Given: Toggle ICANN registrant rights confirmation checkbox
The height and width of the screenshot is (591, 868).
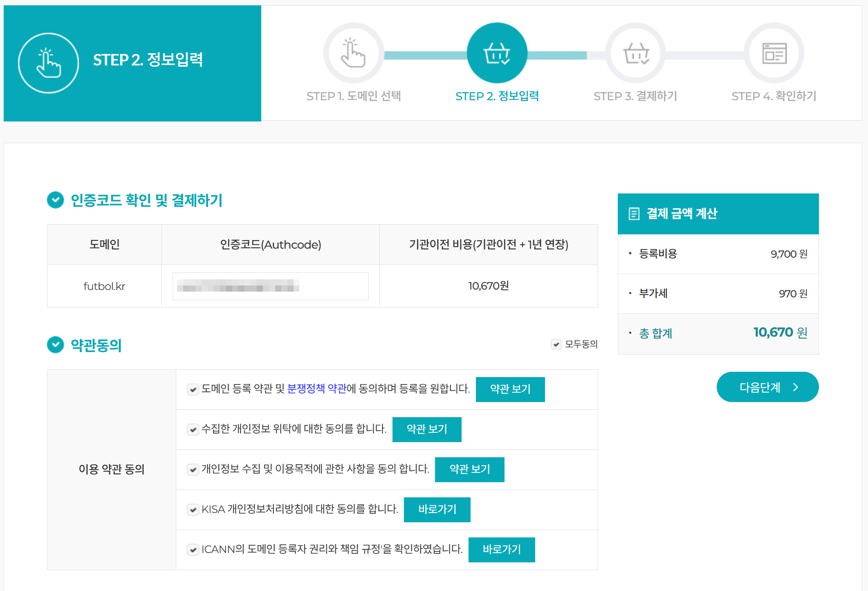Looking at the screenshot, I should click(x=193, y=550).
